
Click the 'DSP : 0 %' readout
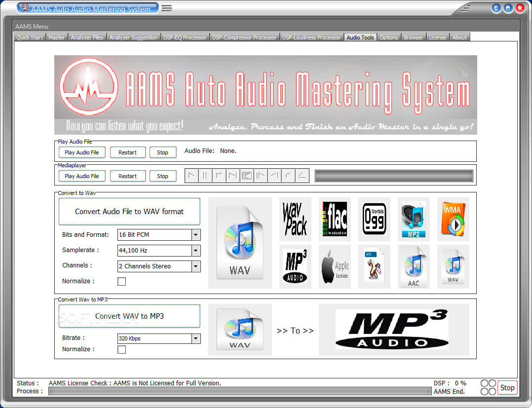(x=450, y=383)
